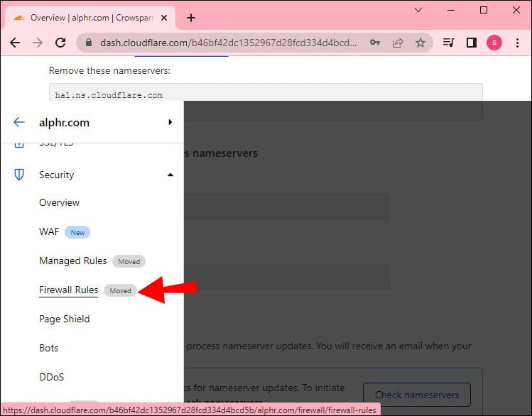Click the Moved badge beside Managed Rules
This screenshot has height=416, width=532.
pyautogui.click(x=129, y=261)
